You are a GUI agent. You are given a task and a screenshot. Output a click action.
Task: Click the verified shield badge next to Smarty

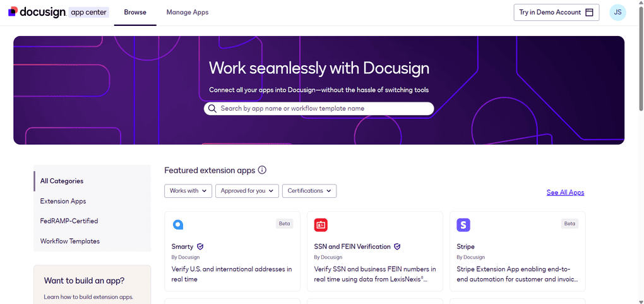[200, 247]
